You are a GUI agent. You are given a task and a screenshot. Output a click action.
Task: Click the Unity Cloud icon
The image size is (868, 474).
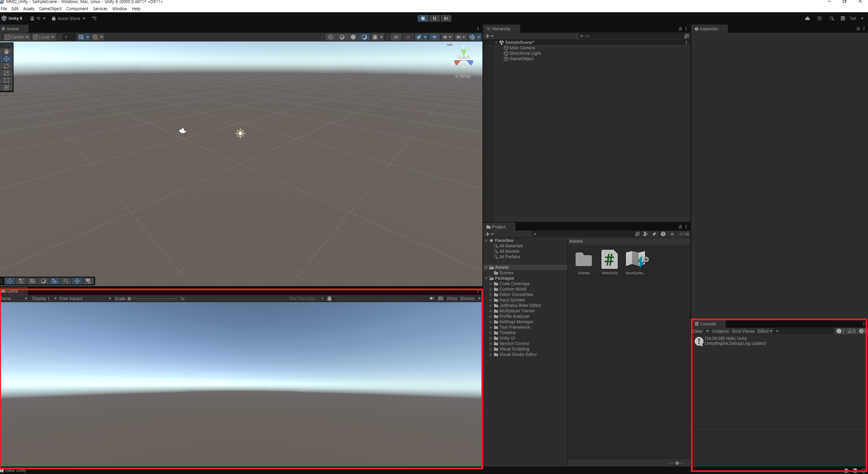(x=807, y=18)
